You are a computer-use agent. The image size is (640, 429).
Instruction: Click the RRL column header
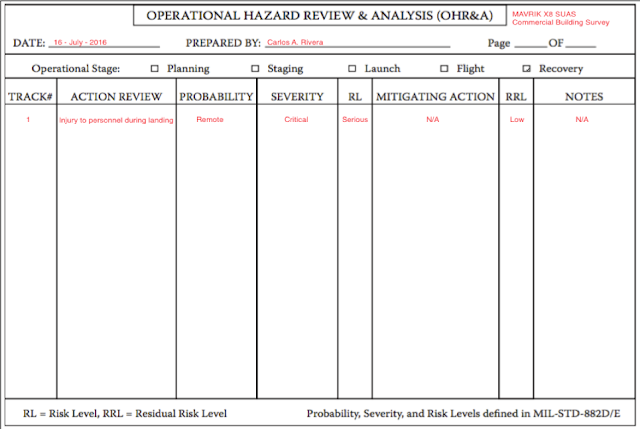516,97
